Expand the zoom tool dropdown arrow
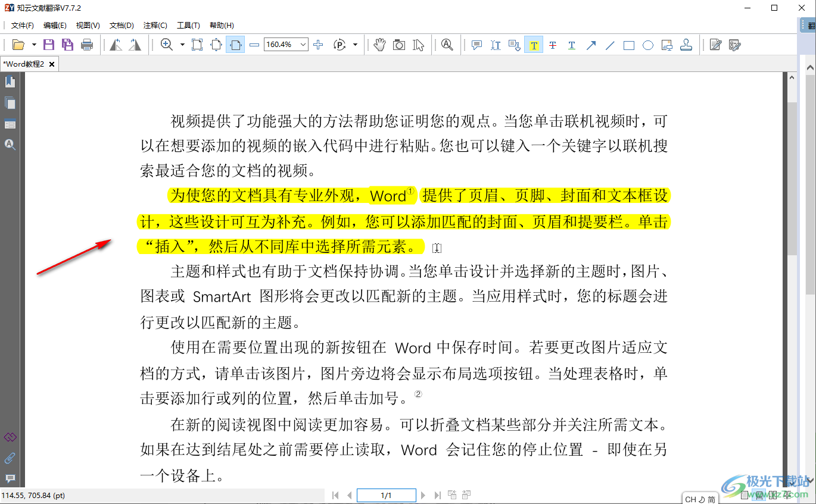Viewport: 816px width, 504px height. (182, 45)
